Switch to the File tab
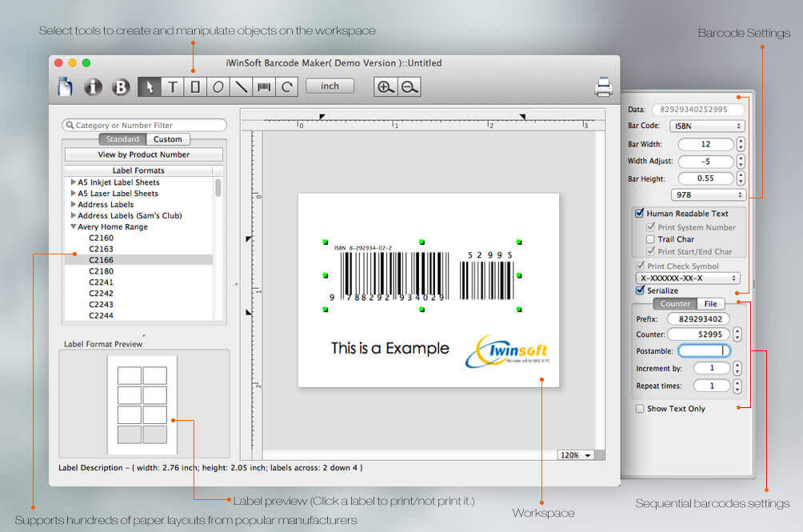Image resolution: width=803 pixels, height=532 pixels. tap(711, 304)
